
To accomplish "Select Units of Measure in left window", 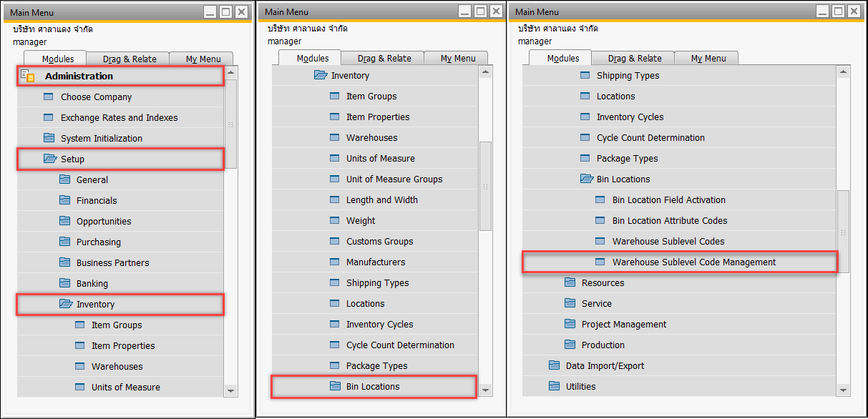I will 121,387.
